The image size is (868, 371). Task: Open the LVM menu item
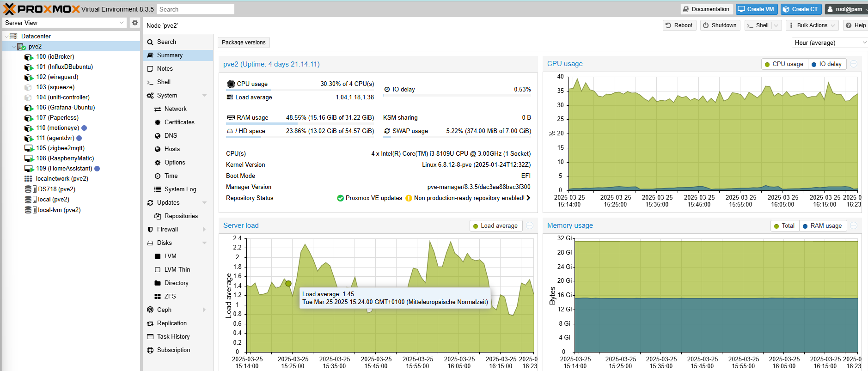click(178, 256)
